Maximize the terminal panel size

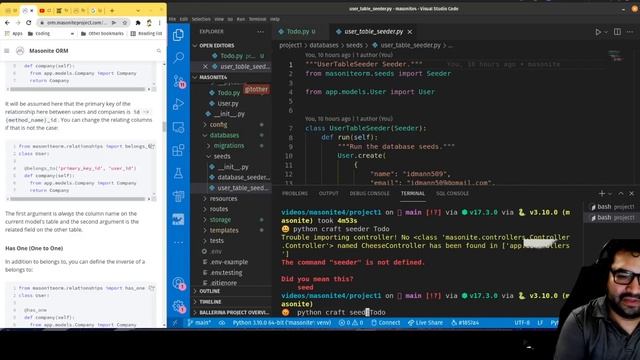(621, 193)
